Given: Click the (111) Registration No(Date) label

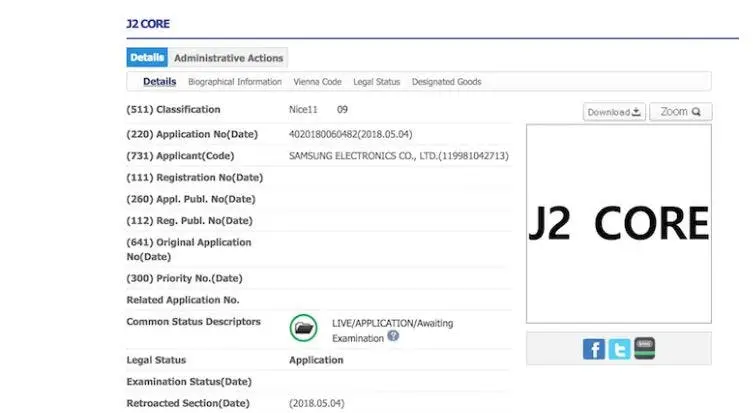Looking at the screenshot, I should pos(194,177).
